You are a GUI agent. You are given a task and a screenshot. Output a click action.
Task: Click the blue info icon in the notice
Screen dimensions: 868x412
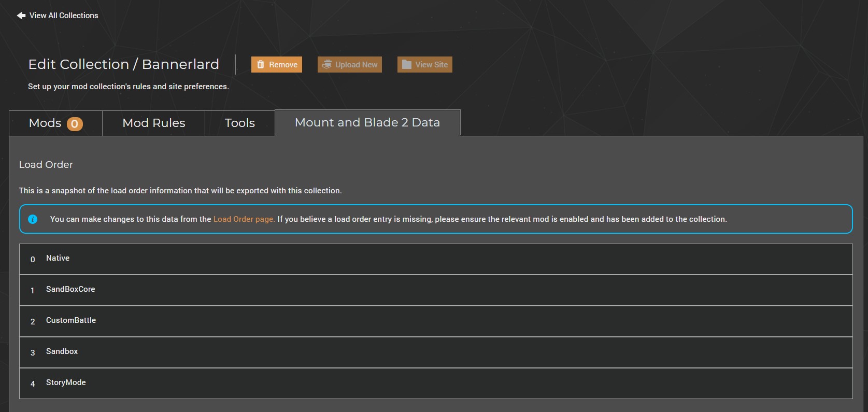coord(33,219)
